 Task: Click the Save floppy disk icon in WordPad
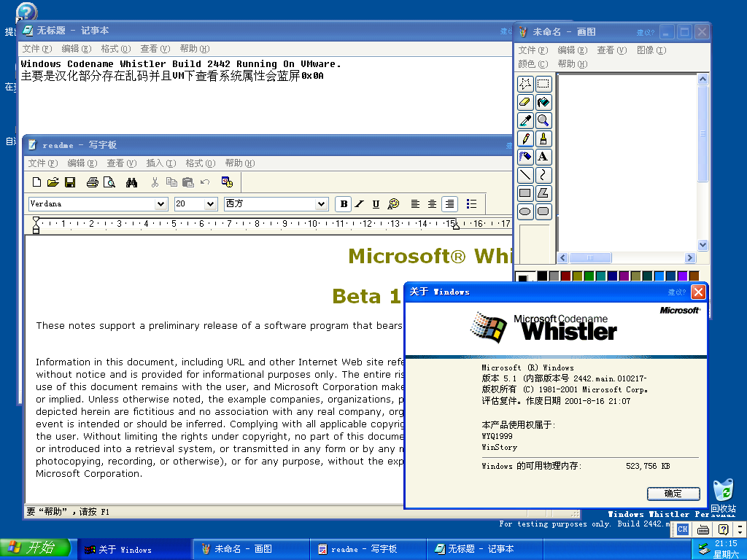coord(70,182)
